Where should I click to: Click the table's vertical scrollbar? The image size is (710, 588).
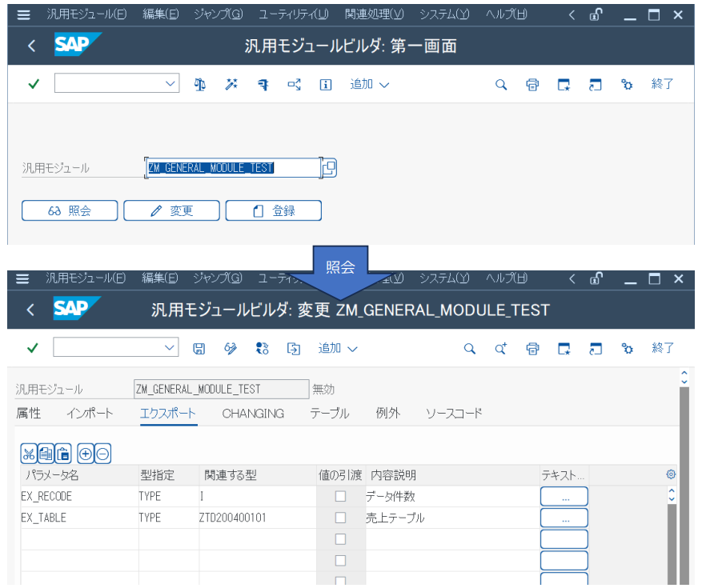pyautogui.click(x=672, y=544)
